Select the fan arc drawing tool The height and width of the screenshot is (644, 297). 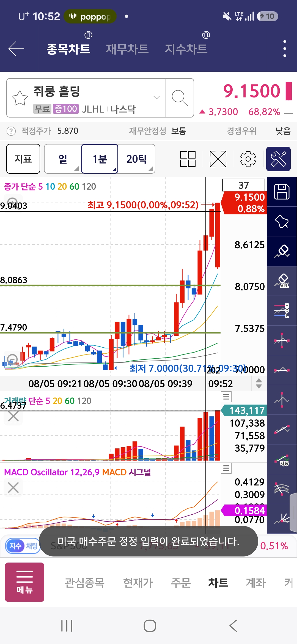point(282,489)
